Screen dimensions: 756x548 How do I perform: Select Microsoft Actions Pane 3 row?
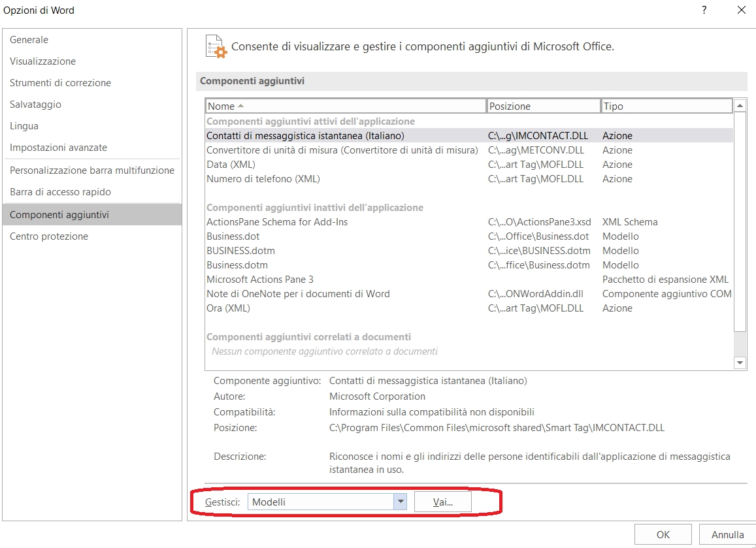point(468,279)
